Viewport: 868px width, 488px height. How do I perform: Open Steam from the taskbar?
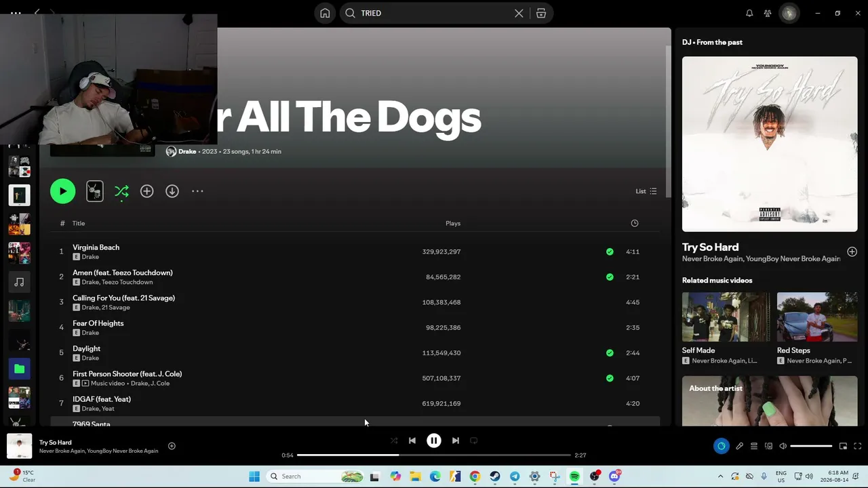tap(495, 476)
